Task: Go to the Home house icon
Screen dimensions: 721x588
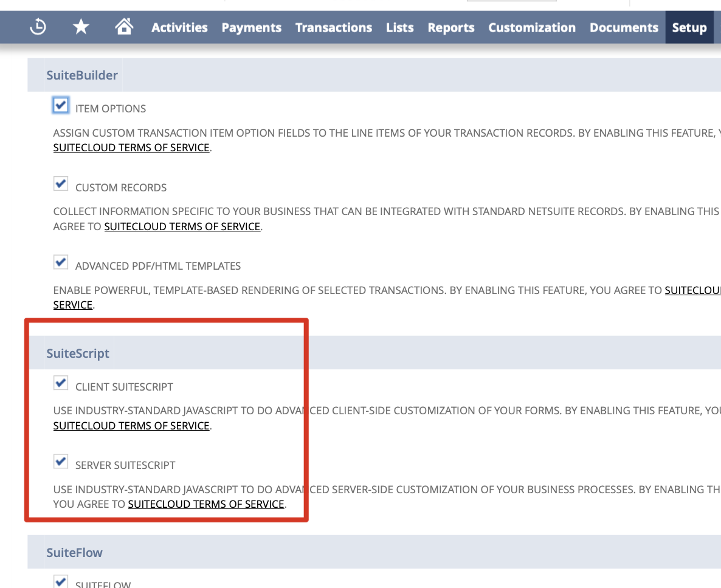Action: tap(124, 26)
